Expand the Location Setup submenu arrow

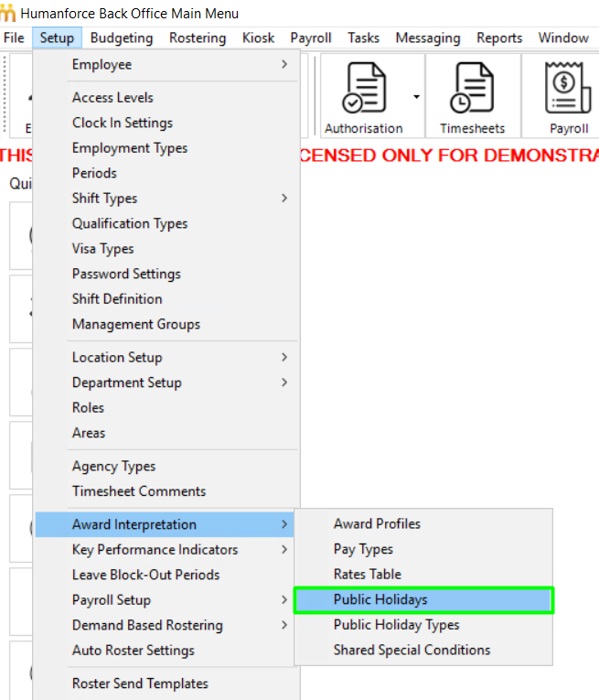[x=284, y=357]
